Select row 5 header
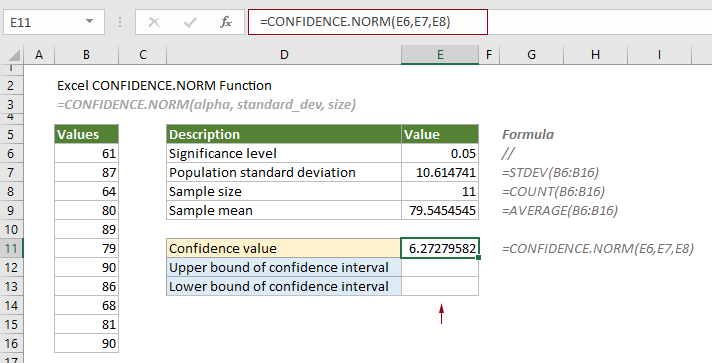The width and height of the screenshot is (712, 363). pos(11,134)
